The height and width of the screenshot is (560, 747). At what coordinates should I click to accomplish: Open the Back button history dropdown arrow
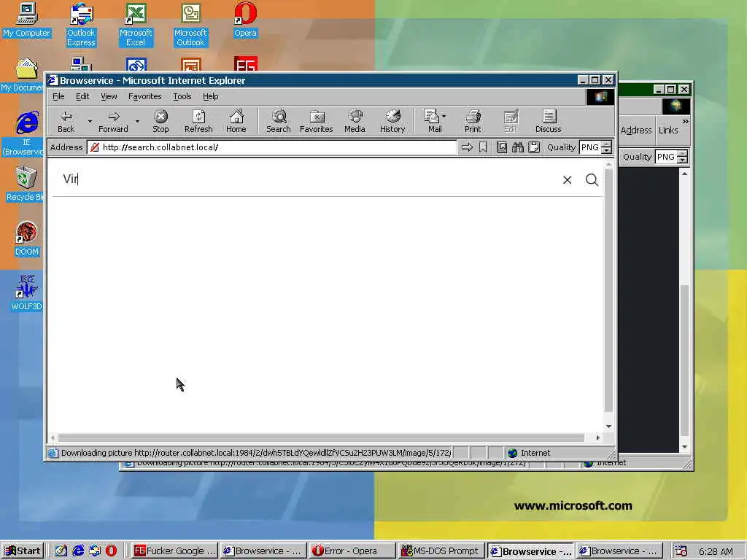(x=90, y=122)
